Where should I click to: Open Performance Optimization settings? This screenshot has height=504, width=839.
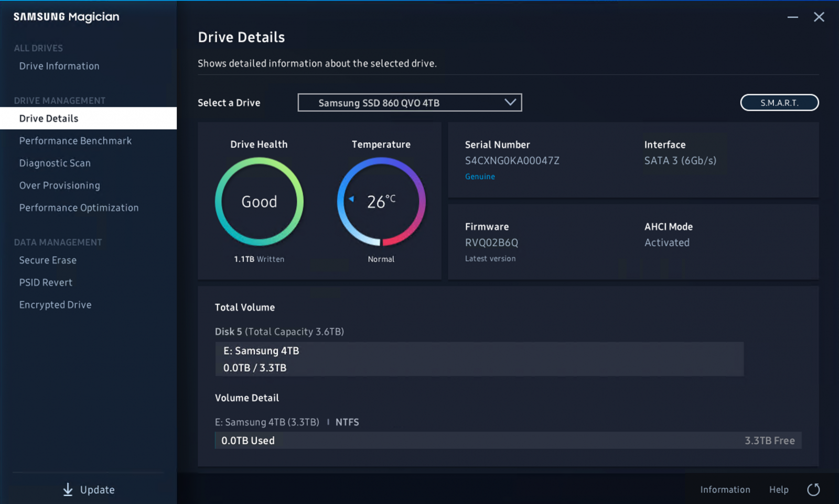[79, 207]
